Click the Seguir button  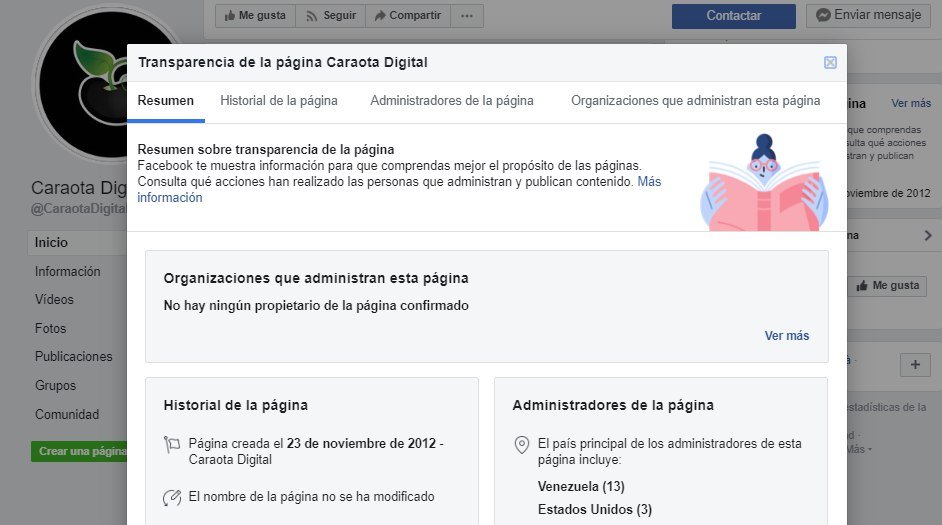330,16
